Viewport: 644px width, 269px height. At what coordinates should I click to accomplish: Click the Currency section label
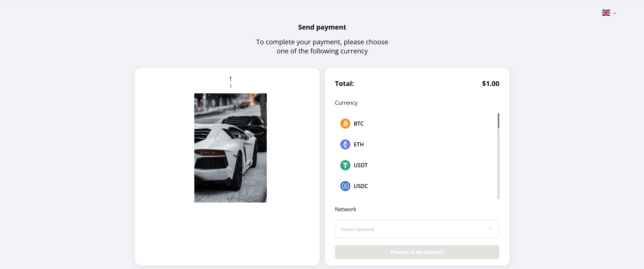pyautogui.click(x=346, y=103)
